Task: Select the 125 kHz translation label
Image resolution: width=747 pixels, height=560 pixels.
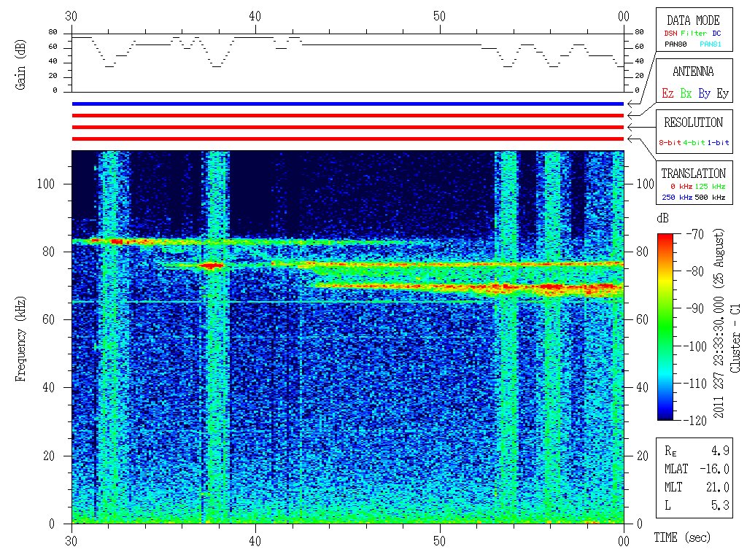Action: [x=711, y=187]
